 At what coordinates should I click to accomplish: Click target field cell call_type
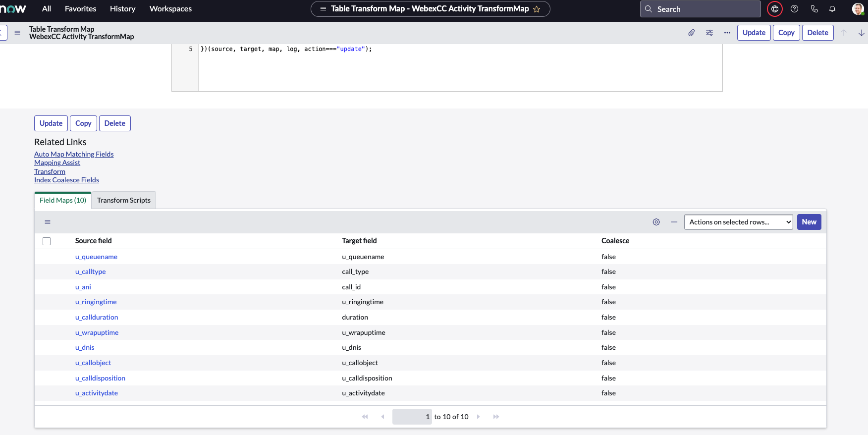point(355,272)
